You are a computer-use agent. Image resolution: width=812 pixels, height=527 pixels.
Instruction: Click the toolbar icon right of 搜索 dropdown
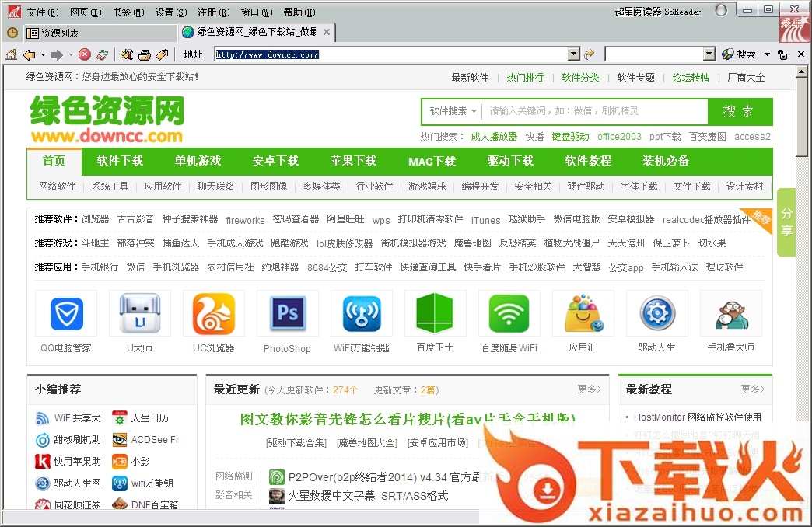pyautogui.click(x=783, y=54)
